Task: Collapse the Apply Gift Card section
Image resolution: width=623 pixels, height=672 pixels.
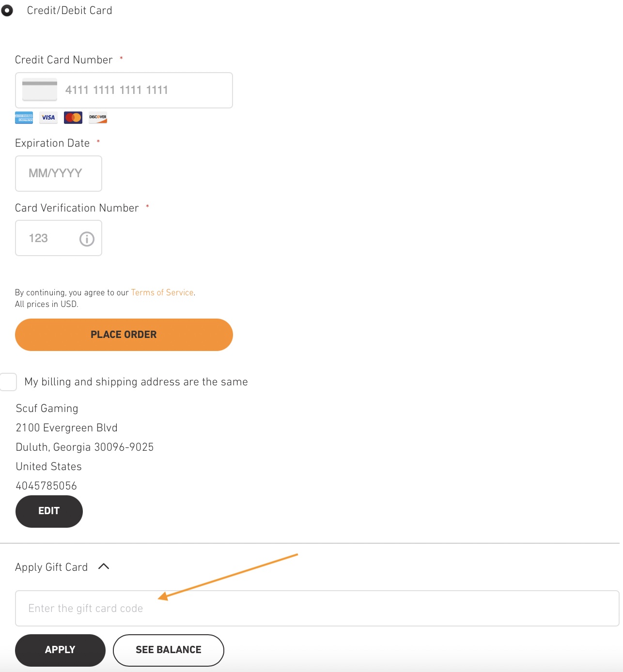Action: coord(104,566)
